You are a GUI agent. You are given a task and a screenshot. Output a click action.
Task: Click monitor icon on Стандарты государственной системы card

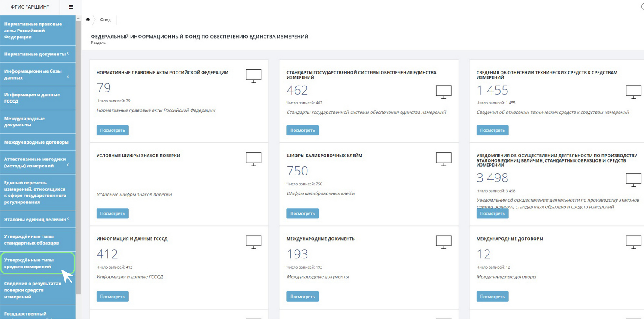point(444,92)
